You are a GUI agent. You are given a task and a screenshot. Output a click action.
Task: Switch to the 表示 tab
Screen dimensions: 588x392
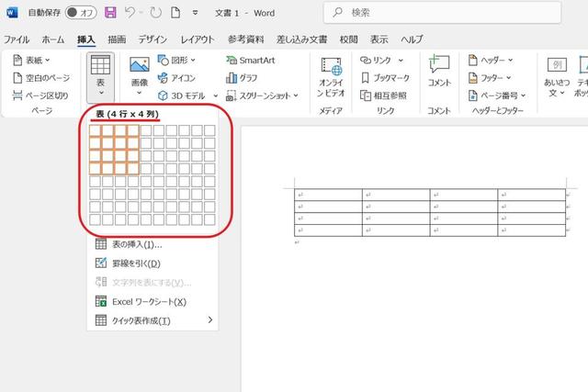[379, 39]
